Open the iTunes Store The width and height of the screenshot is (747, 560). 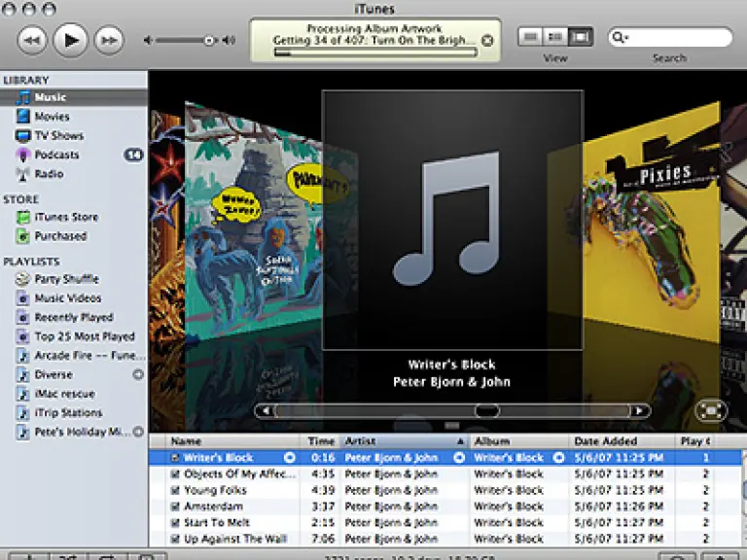coord(66,217)
